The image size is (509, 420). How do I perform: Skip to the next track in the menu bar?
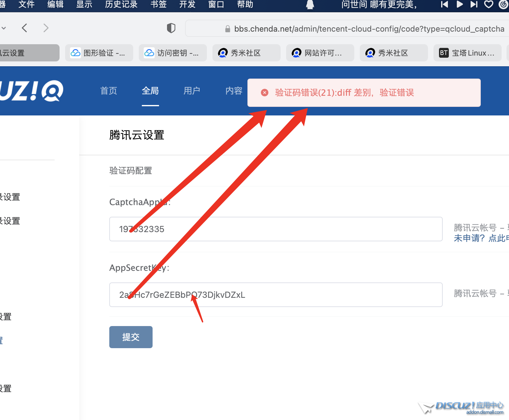(474, 4)
